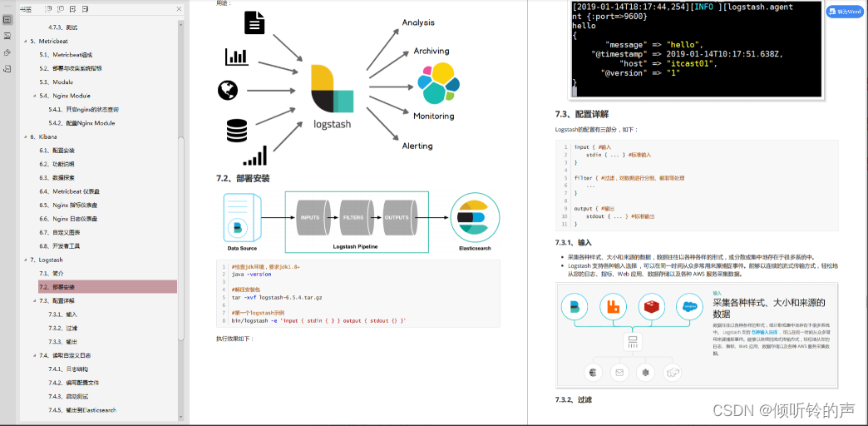Open bookmark 7.1、简介
Screen dimensions: 868x426
(x=52, y=273)
